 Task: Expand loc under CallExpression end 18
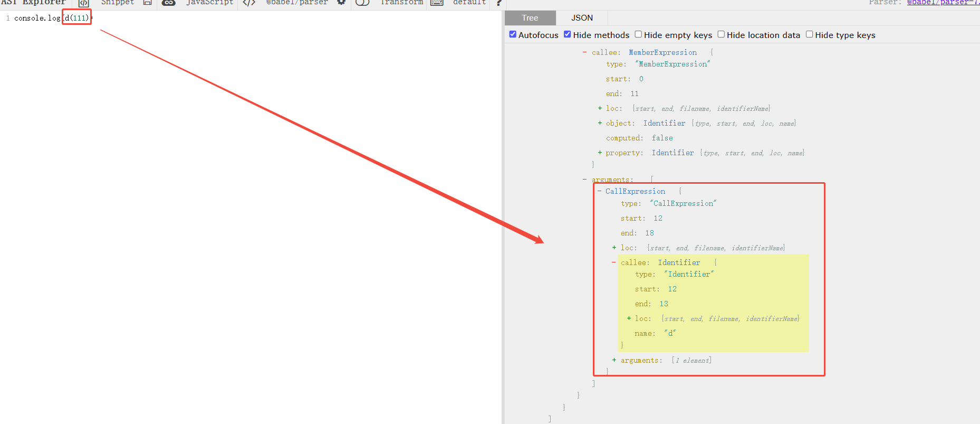pos(614,248)
